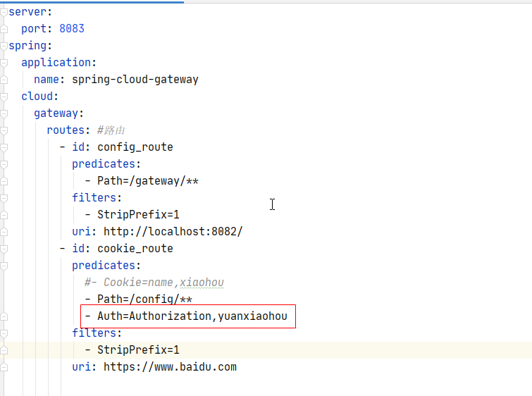Image resolution: width=532 pixels, height=396 pixels.
Task: Click the server key on first line
Action: 27,12
